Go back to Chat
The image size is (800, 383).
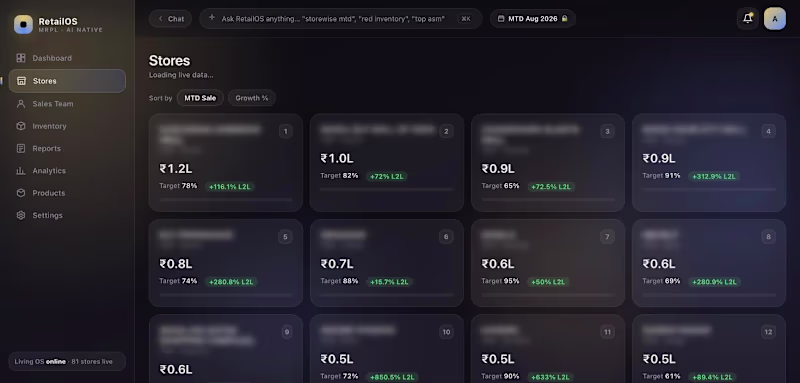[x=170, y=19]
